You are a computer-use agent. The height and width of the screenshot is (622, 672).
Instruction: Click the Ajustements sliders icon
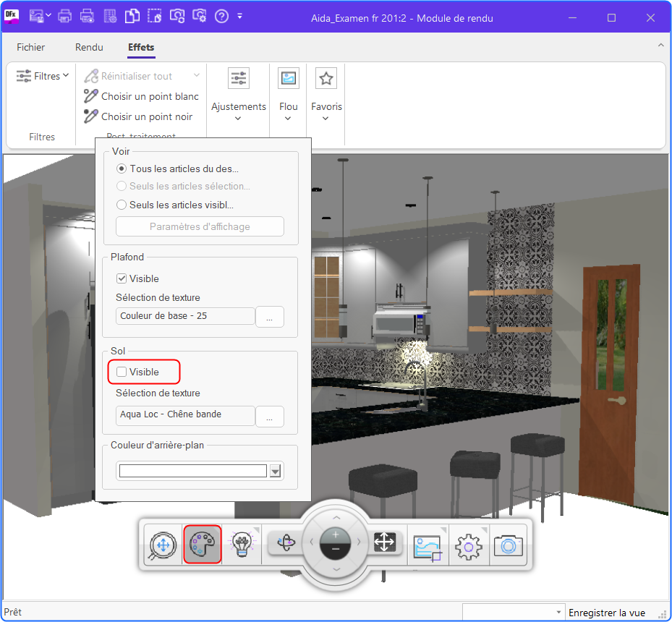point(238,78)
